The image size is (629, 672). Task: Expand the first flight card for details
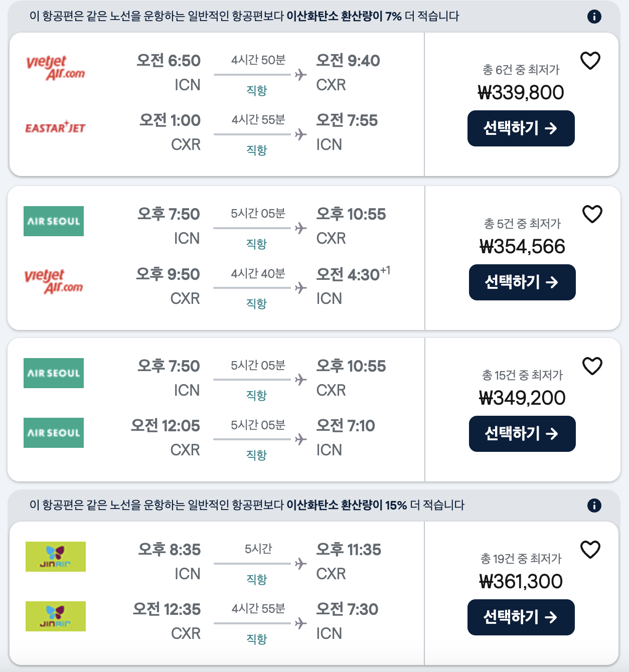point(216,103)
